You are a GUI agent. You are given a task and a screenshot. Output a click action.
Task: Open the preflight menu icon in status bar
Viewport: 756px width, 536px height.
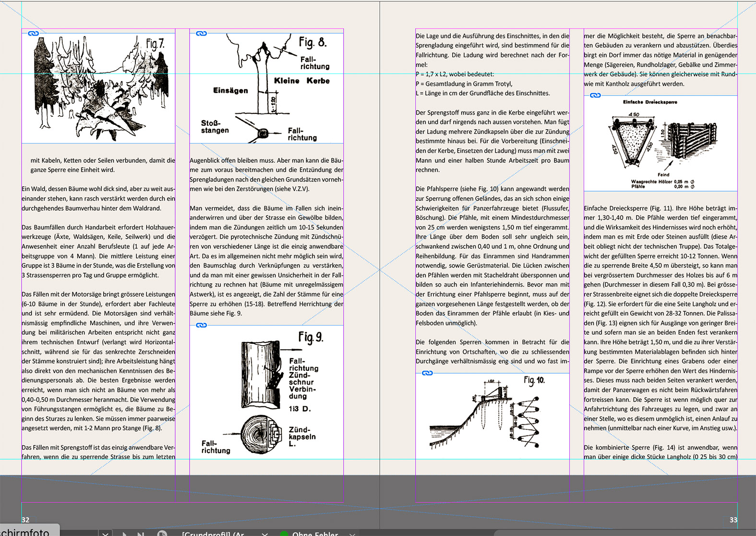[x=162, y=534]
